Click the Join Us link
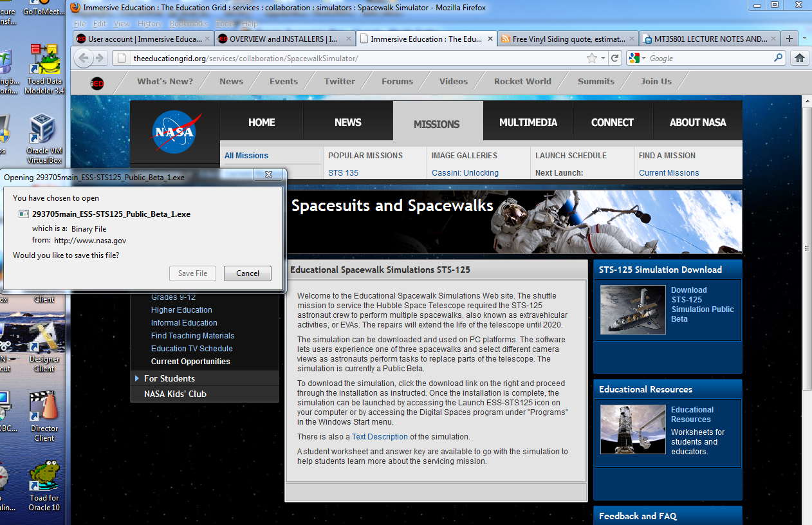This screenshot has width=812, height=525. coord(656,81)
